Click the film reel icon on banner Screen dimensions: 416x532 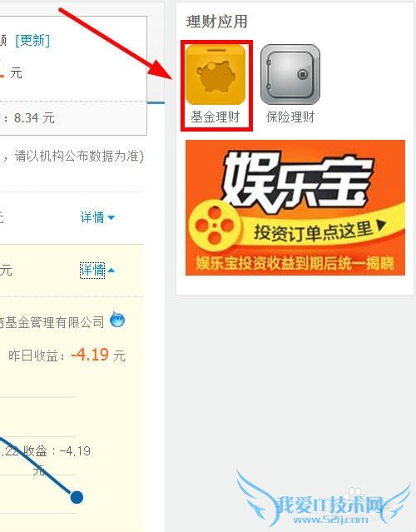point(215,226)
